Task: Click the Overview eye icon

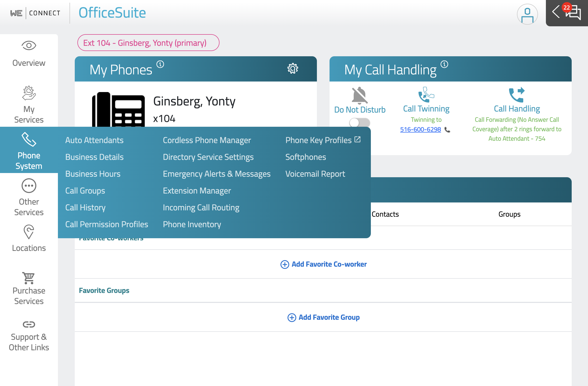Action: tap(29, 45)
